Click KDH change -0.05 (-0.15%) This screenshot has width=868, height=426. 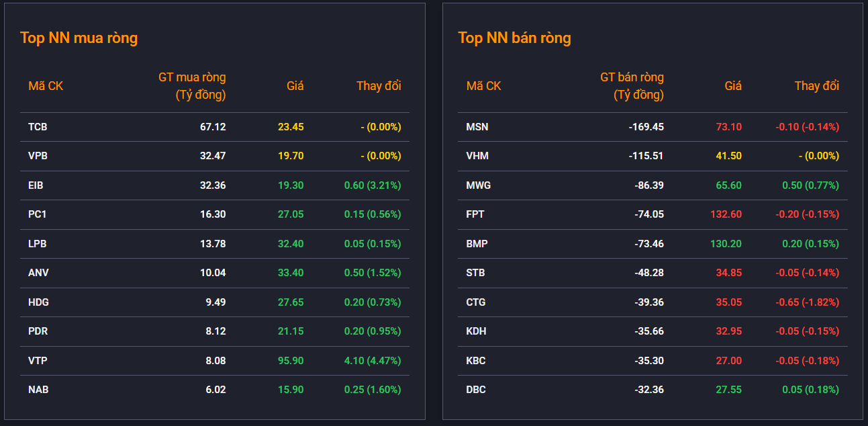807,331
